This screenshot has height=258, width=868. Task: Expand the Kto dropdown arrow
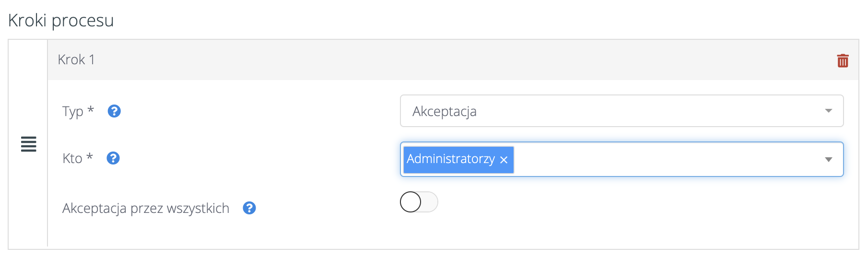coord(828,159)
